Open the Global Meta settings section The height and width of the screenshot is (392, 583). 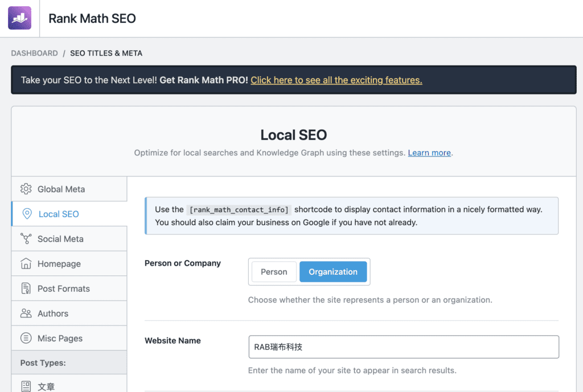tap(60, 189)
